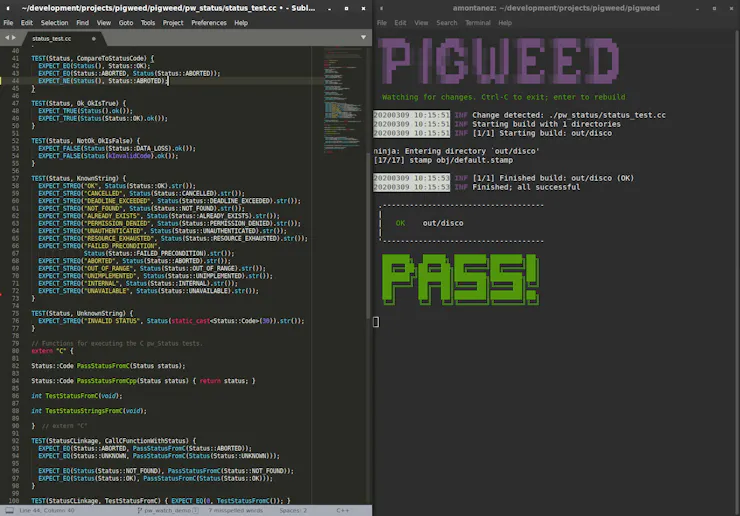Open the Selection menu in Sublime

54,23
